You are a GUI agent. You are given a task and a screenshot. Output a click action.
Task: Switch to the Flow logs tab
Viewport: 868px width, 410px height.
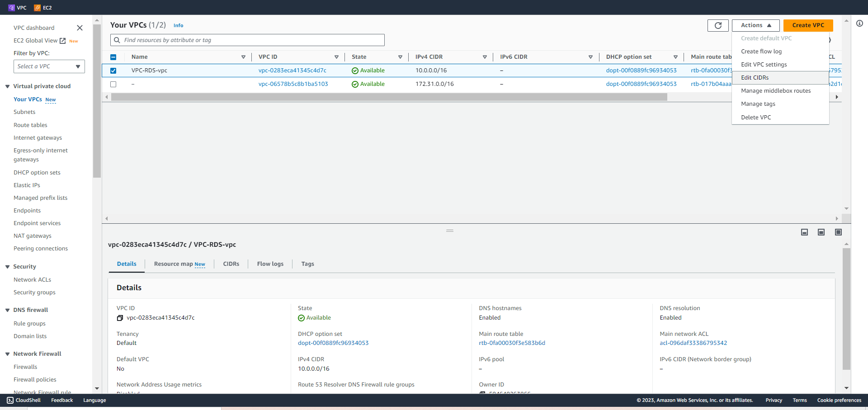click(270, 264)
